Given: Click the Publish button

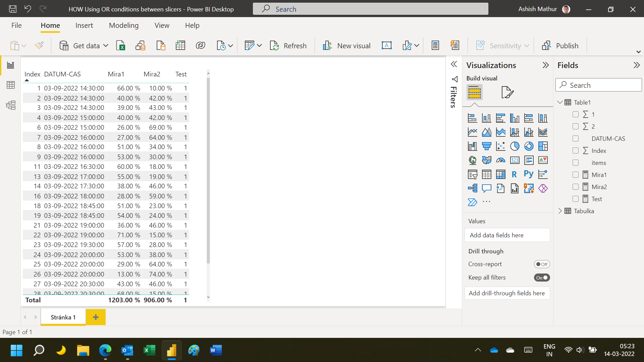Looking at the screenshot, I should pos(560,46).
